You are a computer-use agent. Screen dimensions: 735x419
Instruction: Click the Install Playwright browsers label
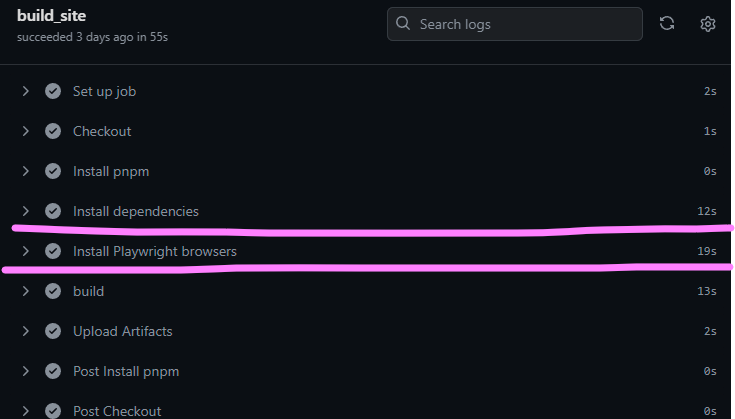[155, 251]
